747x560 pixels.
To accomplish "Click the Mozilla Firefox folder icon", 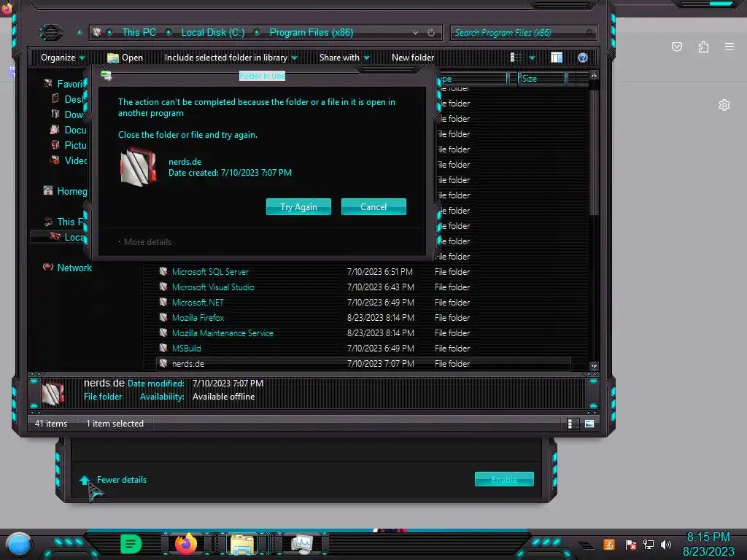I will pos(163,318).
